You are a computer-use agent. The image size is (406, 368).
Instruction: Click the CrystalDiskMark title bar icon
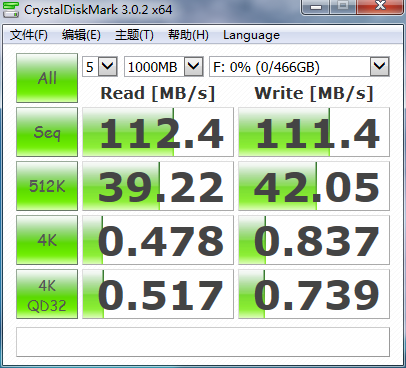[11, 9]
